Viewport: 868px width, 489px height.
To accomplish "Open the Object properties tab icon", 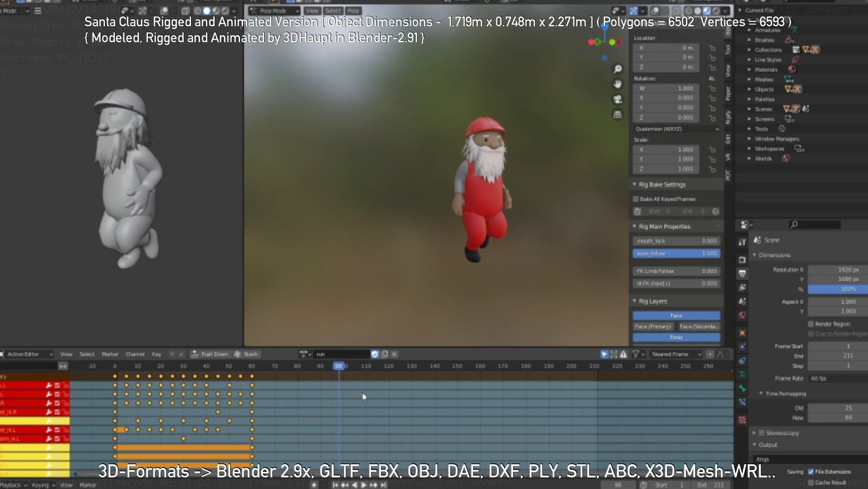I will click(742, 333).
